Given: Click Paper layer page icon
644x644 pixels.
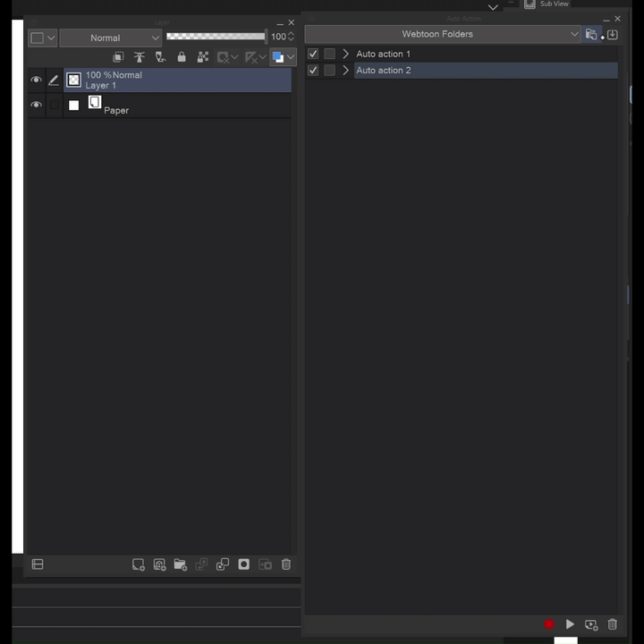Looking at the screenshot, I should 95,102.
